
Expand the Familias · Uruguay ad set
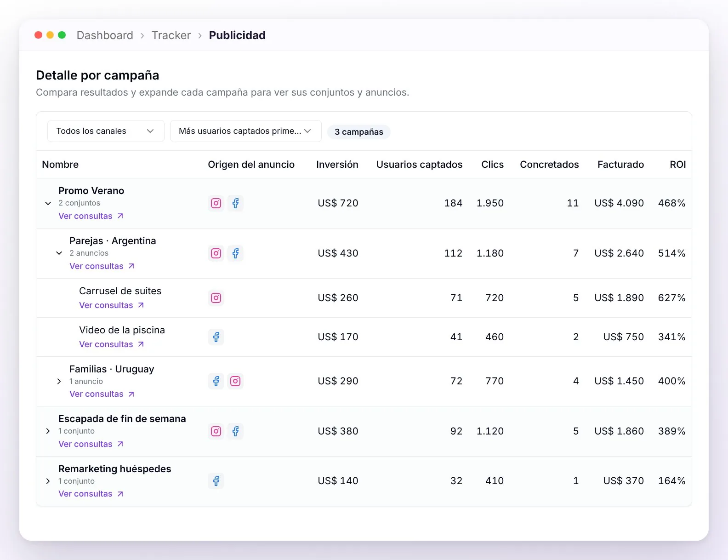pos(59,381)
